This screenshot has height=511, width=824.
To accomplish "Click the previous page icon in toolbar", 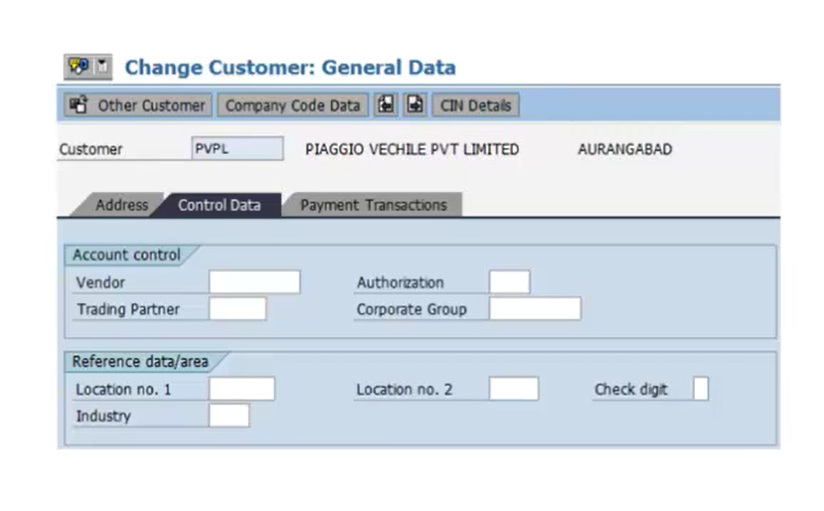I will click(386, 105).
